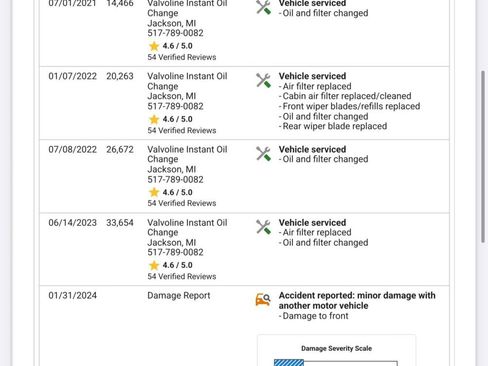
Task: Click the wrench icon for 07/01/2021 service
Action: pyautogui.click(x=263, y=7)
